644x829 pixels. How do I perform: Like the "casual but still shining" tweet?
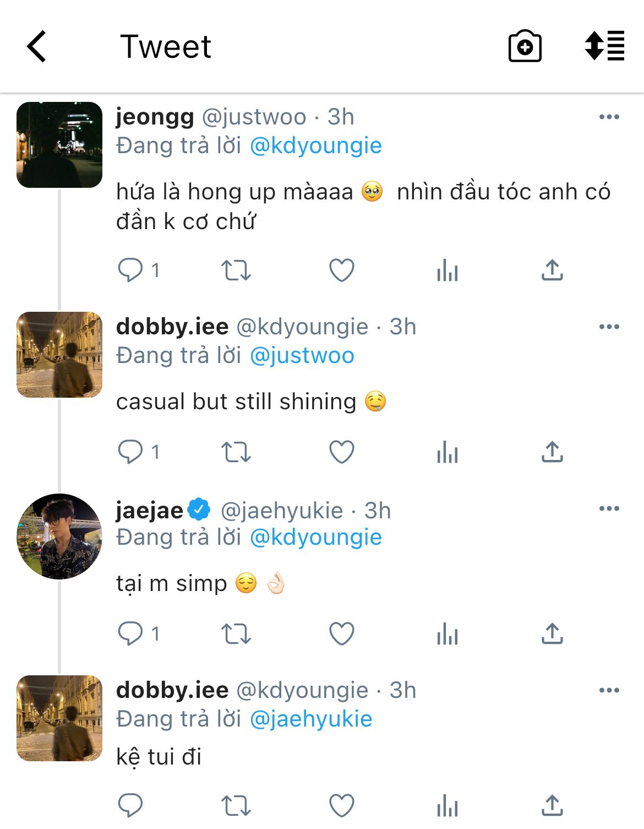341,452
